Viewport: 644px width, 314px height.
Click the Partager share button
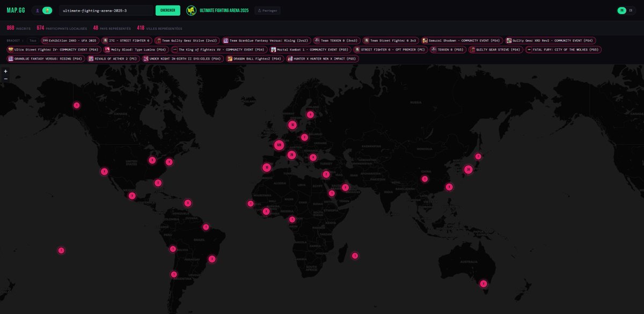(267, 10)
